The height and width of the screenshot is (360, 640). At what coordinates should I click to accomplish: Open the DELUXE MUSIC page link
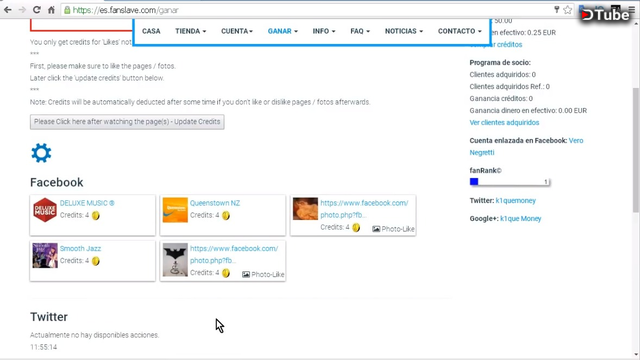pos(87,203)
